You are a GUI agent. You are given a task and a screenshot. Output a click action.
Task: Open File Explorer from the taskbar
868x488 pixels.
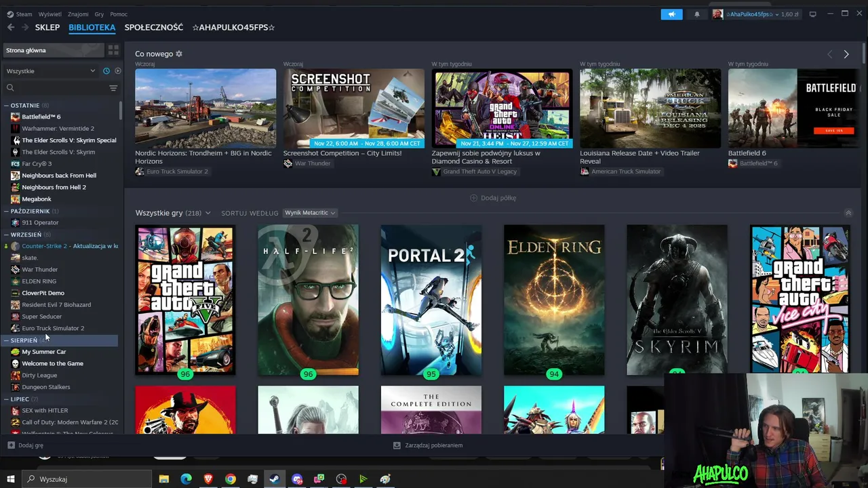(164, 479)
